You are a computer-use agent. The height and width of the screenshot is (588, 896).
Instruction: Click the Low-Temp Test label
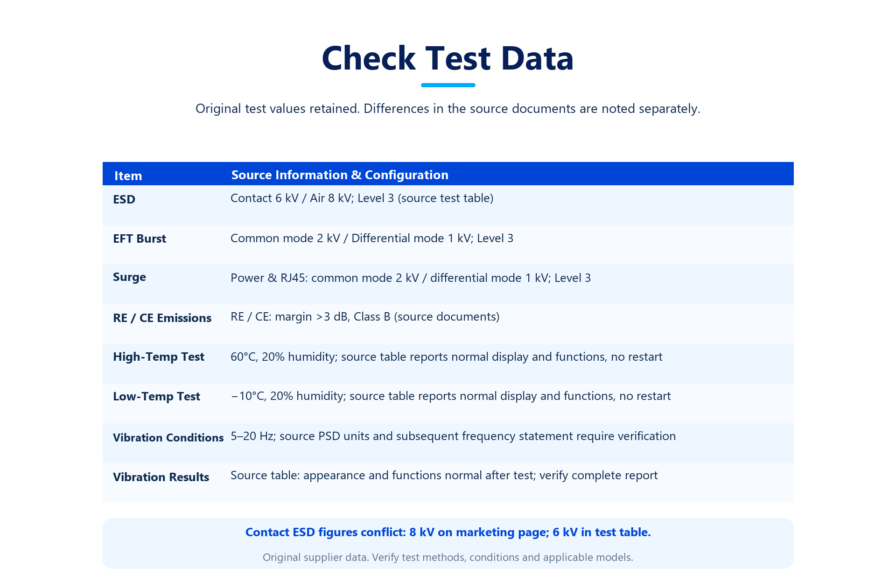click(156, 396)
